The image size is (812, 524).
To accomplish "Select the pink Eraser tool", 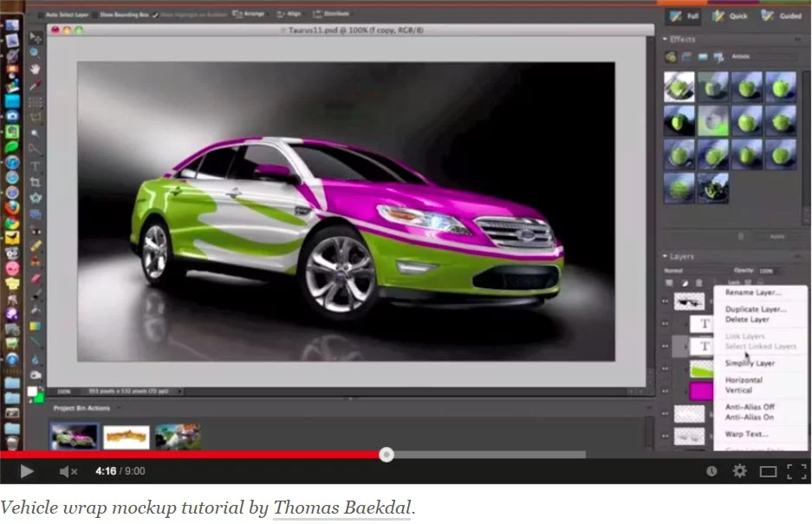I will click(x=36, y=279).
